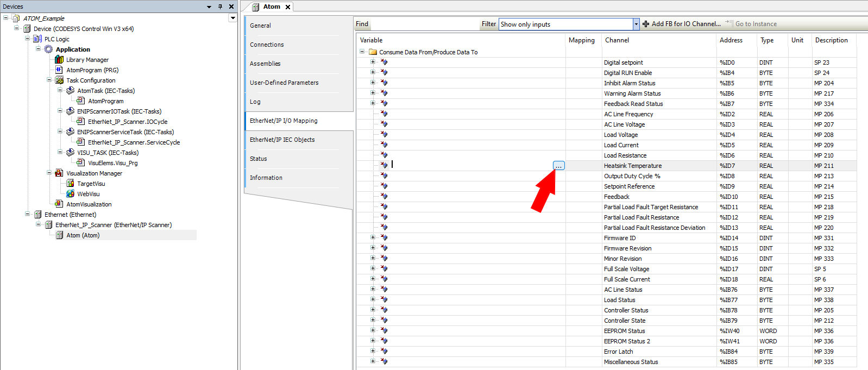Click the Application gear icon
The image size is (868, 370).
pos(48,49)
